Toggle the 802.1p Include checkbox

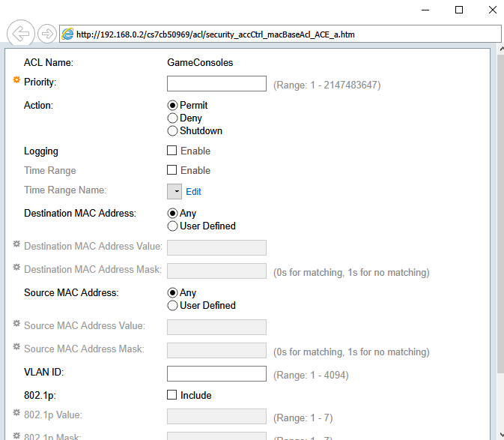(x=171, y=396)
